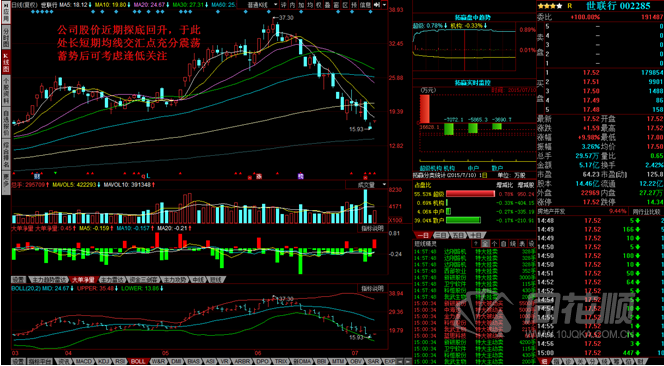The width and height of the screenshot is (664, 366).
Task: Toggle the 全 filter in 短线精灵 panel
Action: point(486,244)
